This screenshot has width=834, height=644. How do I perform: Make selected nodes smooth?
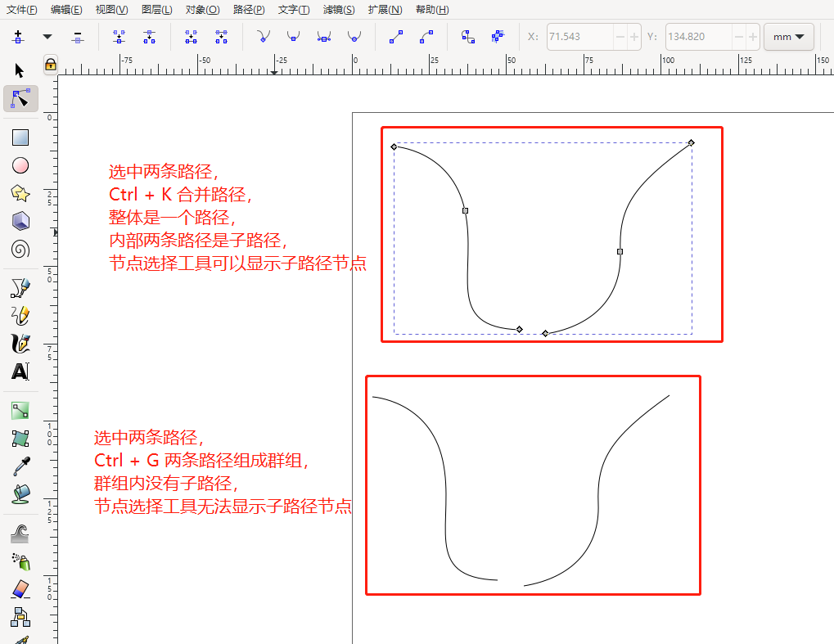click(293, 37)
